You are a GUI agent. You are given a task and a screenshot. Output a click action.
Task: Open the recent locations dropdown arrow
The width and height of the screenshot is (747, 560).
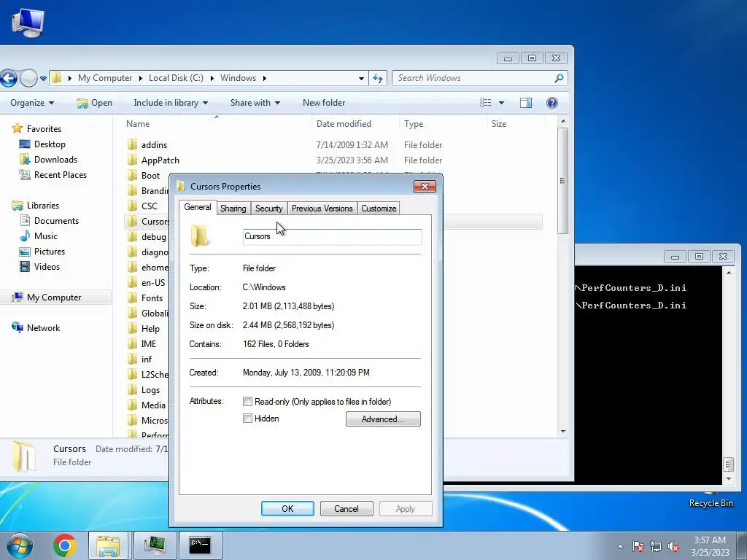43,79
